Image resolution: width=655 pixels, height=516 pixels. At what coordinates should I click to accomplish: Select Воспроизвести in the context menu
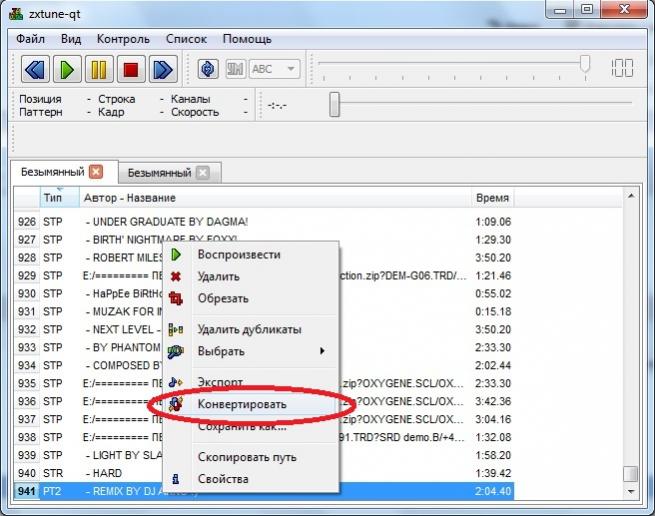[238, 255]
